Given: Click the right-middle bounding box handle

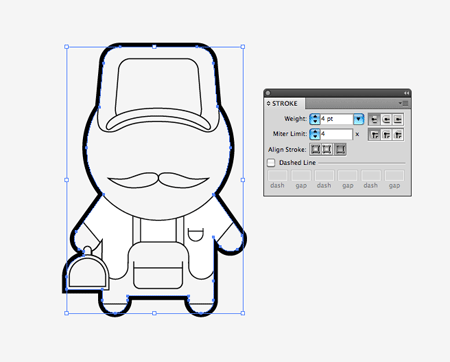Looking at the screenshot, I should coord(243,180).
